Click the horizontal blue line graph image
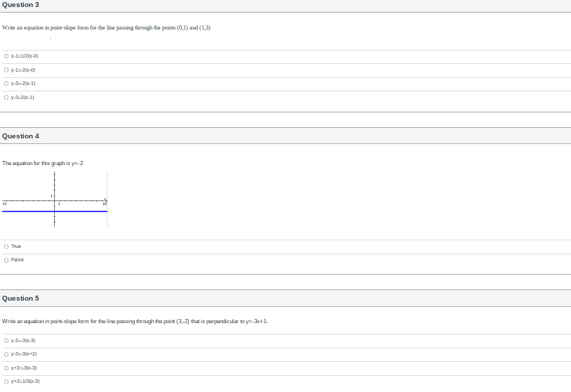 pyautogui.click(x=55, y=199)
